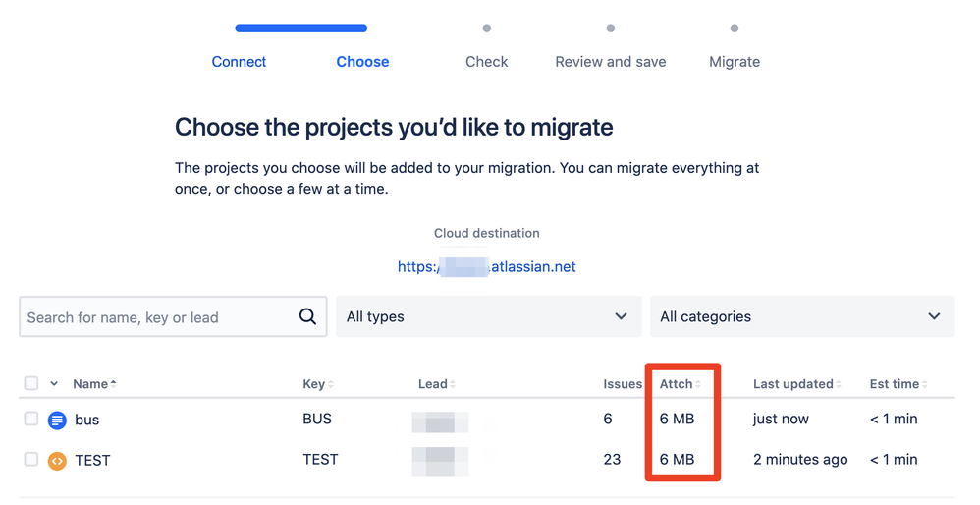980x505 pixels.
Task: Click the blue bus project icon
Action: click(57, 420)
